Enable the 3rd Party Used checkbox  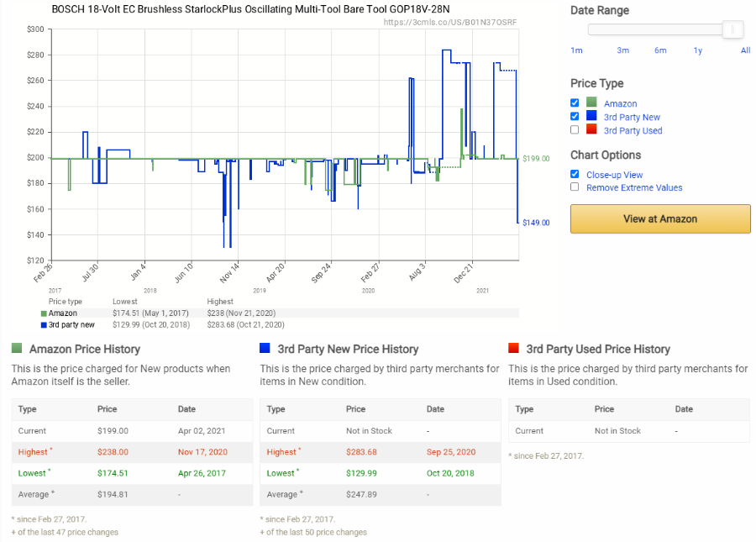tap(575, 129)
